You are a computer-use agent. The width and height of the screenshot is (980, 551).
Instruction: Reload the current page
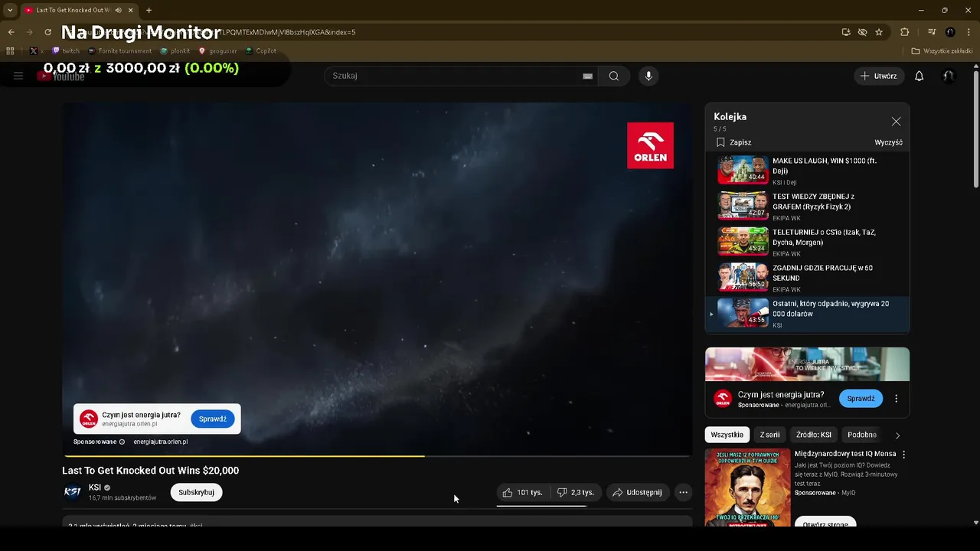tap(47, 32)
